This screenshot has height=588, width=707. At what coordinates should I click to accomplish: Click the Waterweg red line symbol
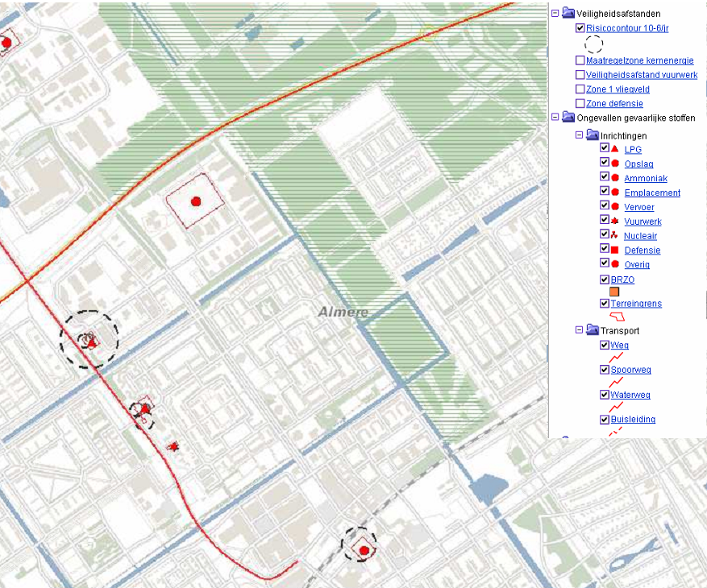tap(616, 408)
